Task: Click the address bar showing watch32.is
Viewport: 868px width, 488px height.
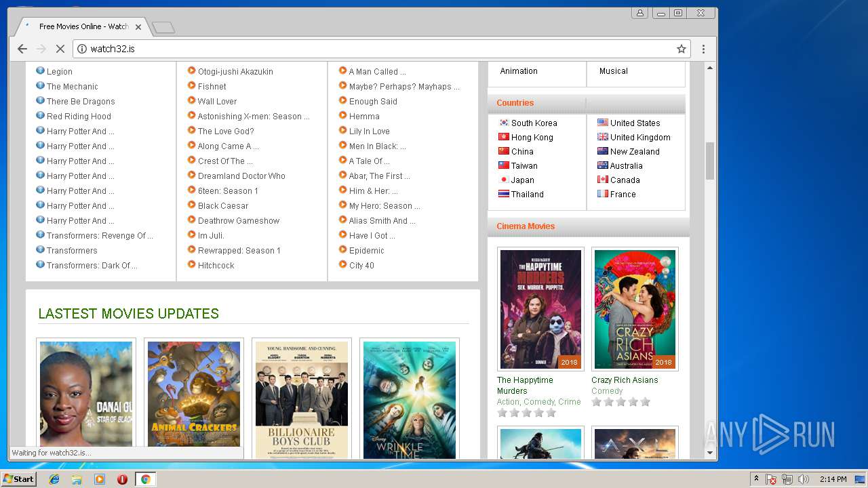Action: [380, 49]
